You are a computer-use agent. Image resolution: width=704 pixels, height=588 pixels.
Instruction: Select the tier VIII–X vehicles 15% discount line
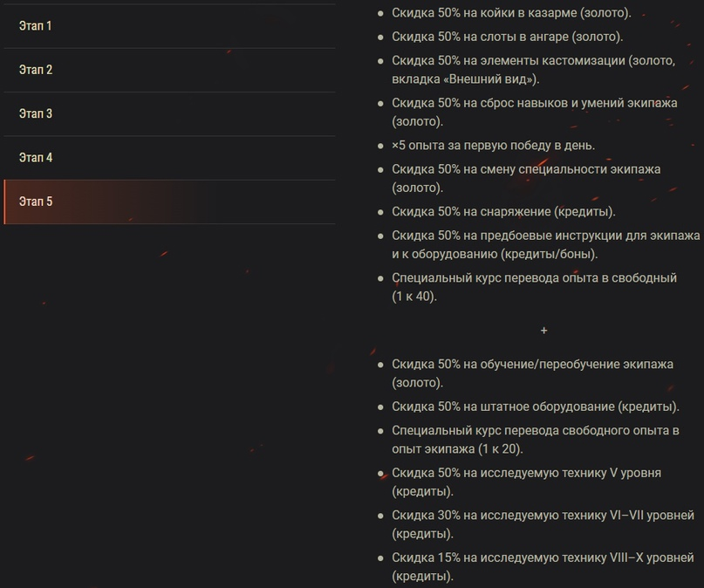coord(543,566)
